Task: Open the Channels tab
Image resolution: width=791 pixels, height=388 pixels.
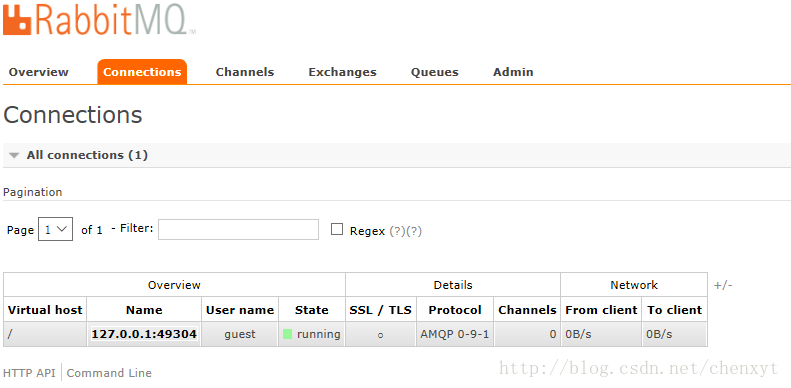Action: click(x=245, y=72)
